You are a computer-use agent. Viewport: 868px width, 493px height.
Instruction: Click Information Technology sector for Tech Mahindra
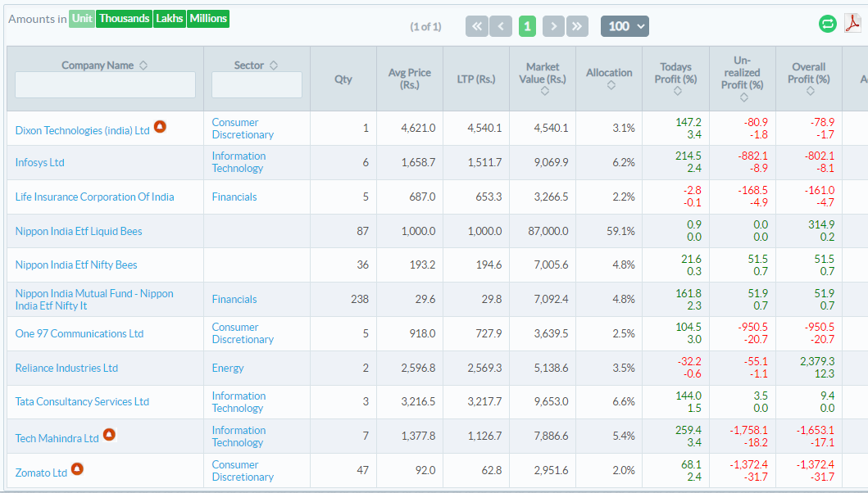(x=239, y=436)
